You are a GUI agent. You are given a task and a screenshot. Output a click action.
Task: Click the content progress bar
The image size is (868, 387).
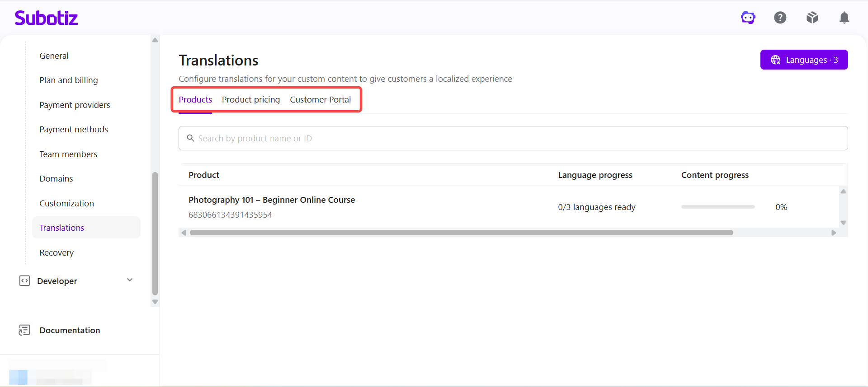[718, 207]
